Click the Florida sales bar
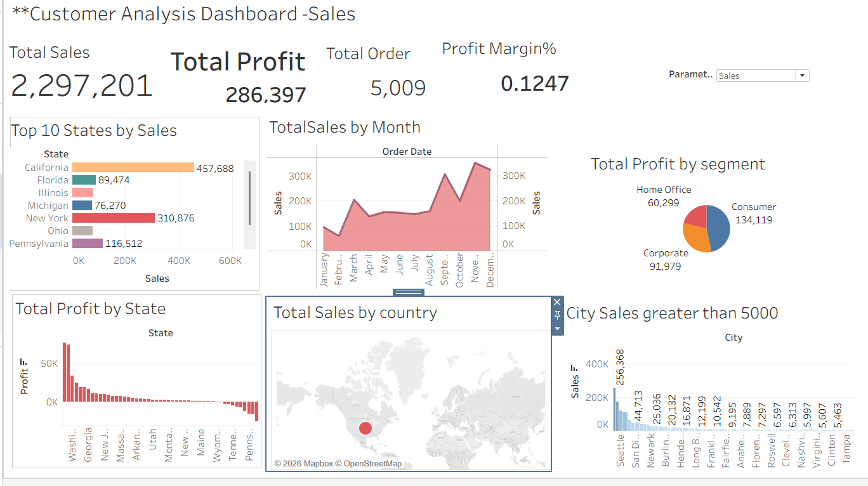868x486 pixels. [84, 180]
